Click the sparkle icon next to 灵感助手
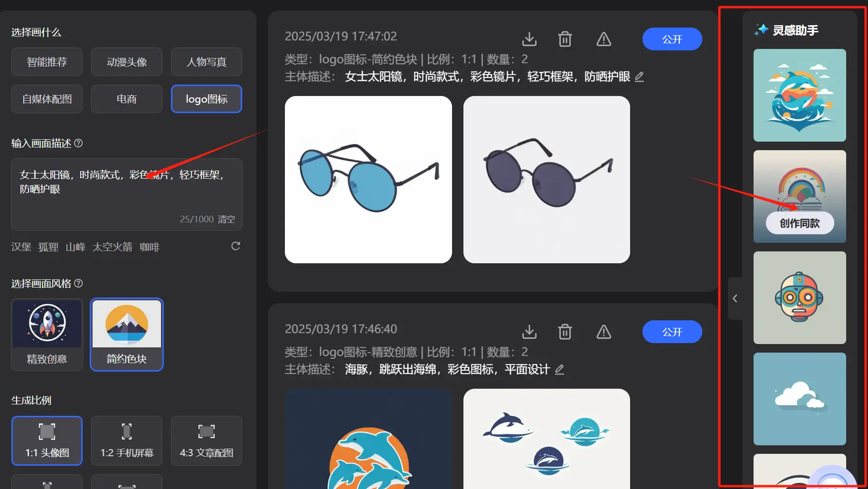Image resolution: width=868 pixels, height=489 pixels. (x=760, y=30)
